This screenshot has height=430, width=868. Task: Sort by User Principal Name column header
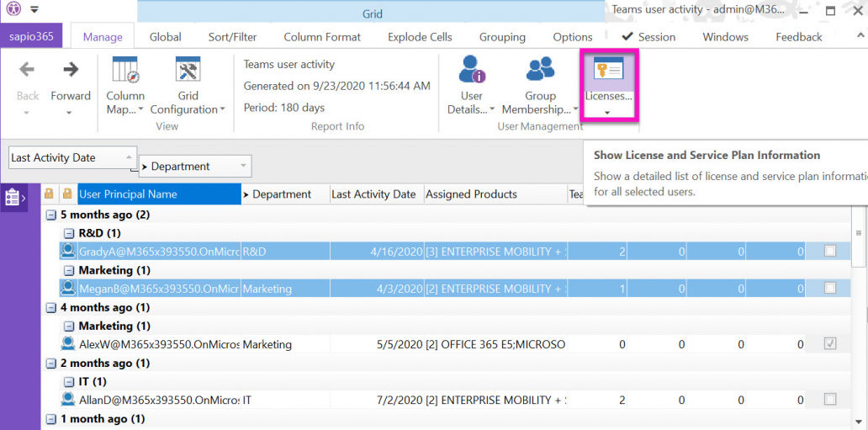(160, 194)
